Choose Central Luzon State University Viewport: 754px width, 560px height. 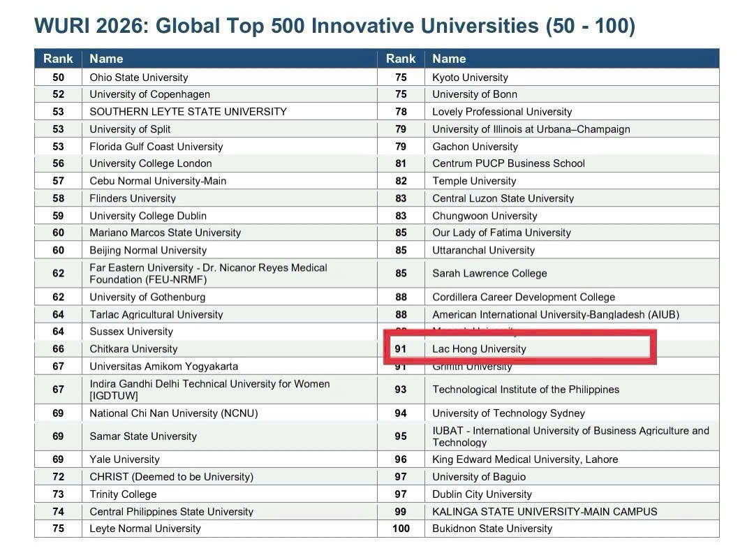(x=503, y=198)
